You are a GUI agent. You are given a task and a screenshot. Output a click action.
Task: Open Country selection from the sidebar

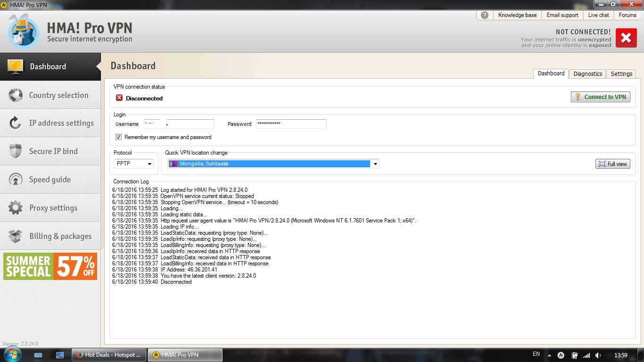coord(50,95)
